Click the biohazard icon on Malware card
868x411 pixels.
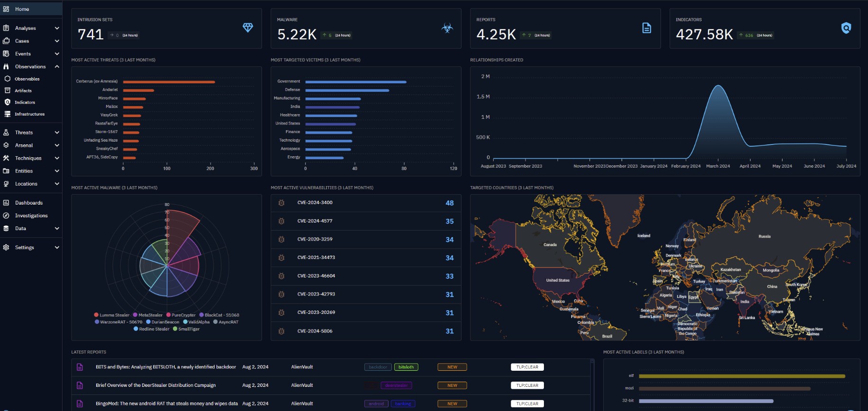pos(447,28)
